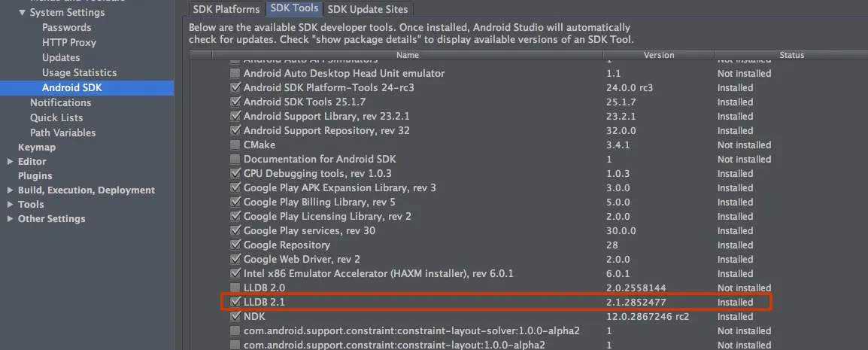Sort by the Version column header
The height and width of the screenshot is (350, 868).
click(x=659, y=56)
